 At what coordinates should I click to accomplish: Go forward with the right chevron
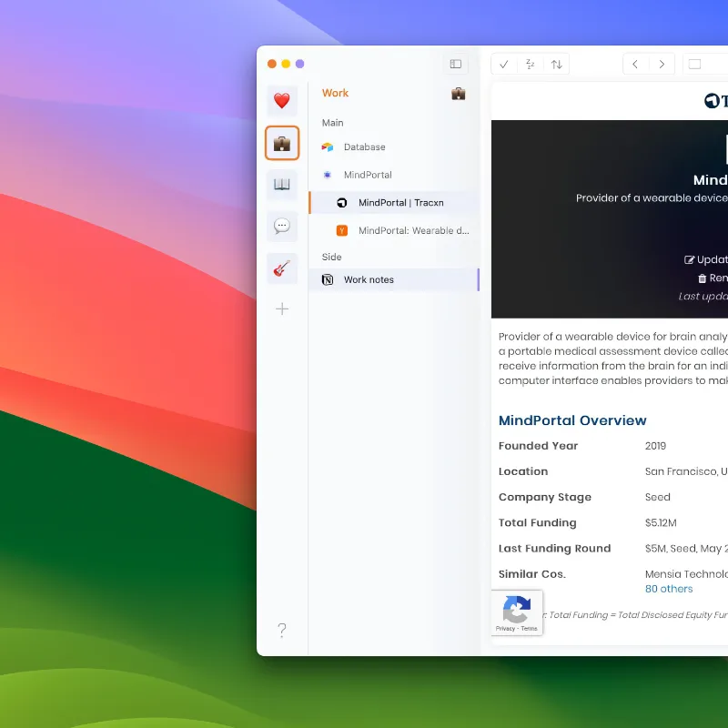[662, 65]
